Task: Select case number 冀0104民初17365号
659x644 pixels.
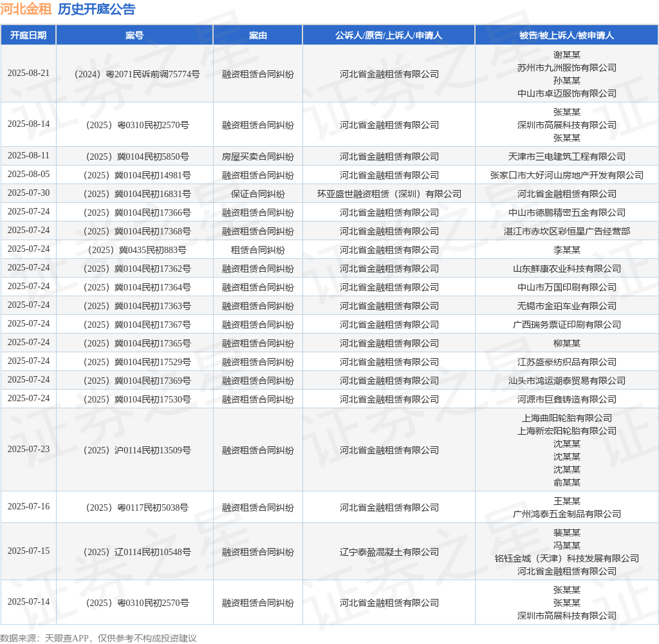Action: [137, 343]
